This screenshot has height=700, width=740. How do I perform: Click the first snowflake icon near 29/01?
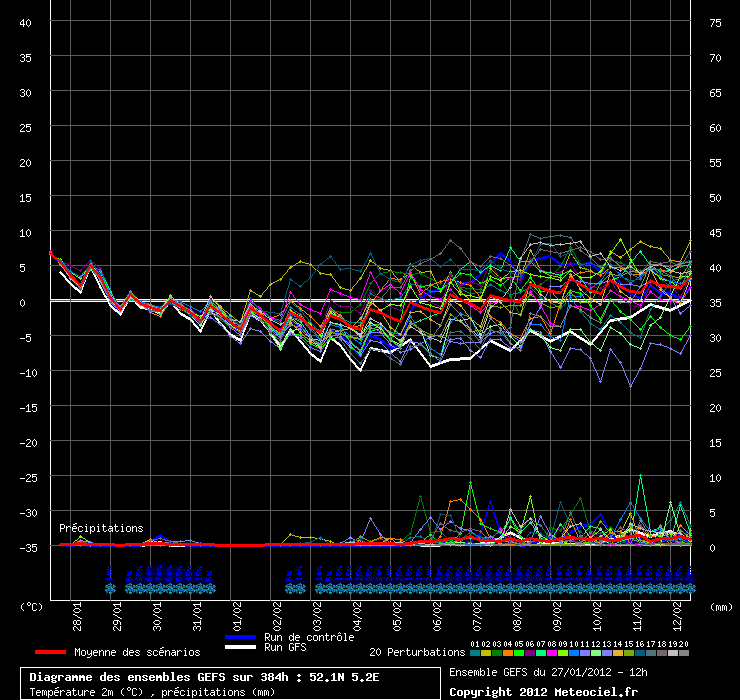pyautogui.click(x=110, y=581)
